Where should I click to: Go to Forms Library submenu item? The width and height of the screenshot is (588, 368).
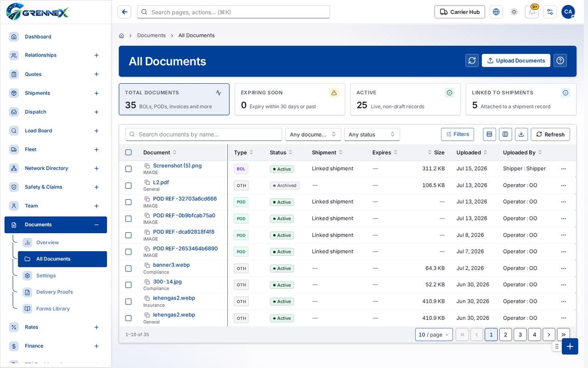coord(62,309)
